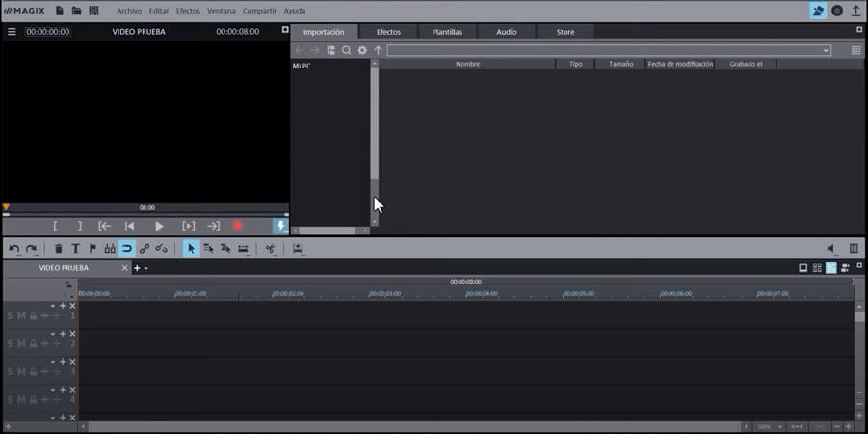868x434 pixels.
Task: Open the Efectos menu
Action: coord(188,11)
